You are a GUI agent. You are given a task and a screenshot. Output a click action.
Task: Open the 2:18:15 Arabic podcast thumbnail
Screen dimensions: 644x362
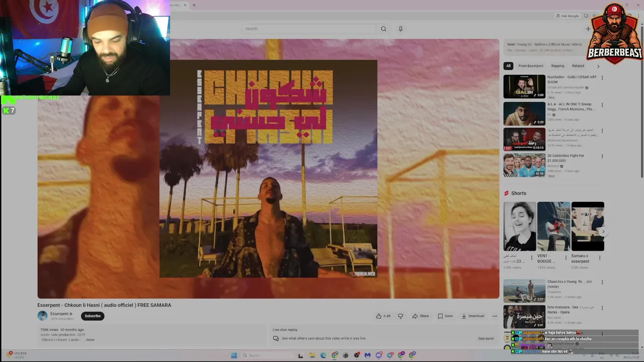coord(524,139)
